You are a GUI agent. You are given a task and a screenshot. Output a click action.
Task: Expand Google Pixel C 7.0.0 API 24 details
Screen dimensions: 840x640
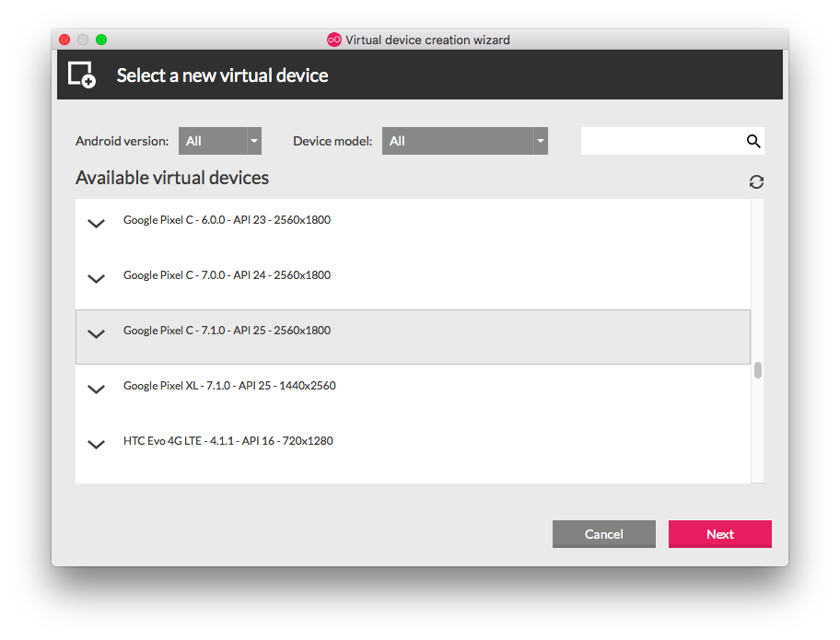96,278
